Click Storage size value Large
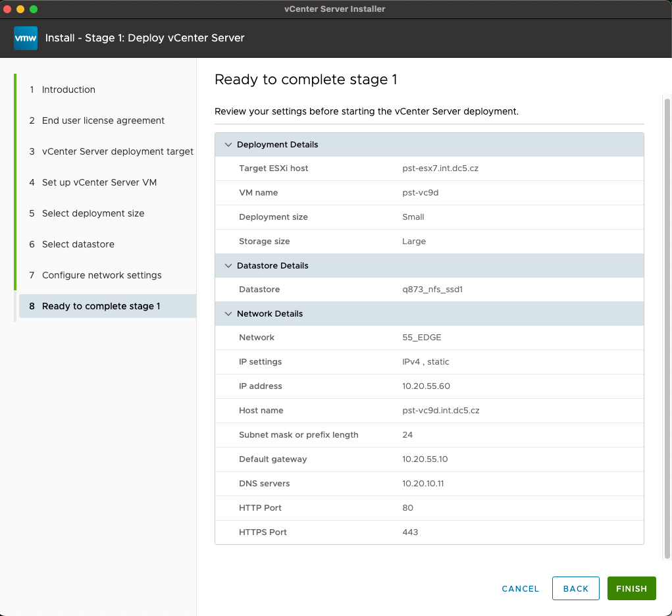This screenshot has width=672, height=616. click(x=413, y=242)
